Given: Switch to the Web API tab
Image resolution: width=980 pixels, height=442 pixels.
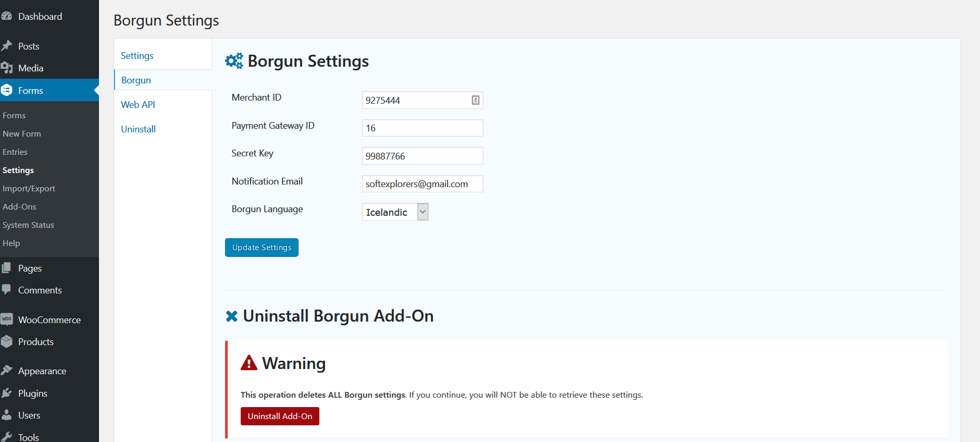Looking at the screenshot, I should [138, 104].
